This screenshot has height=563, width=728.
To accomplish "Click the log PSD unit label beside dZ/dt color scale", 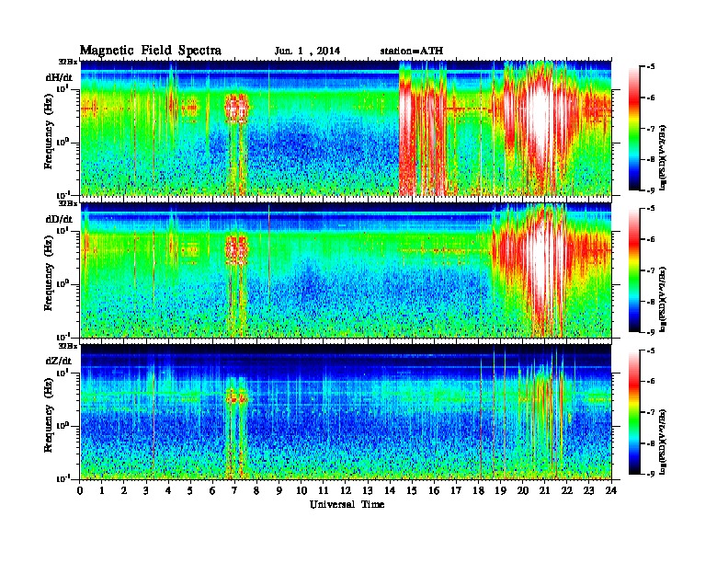I will [x=663, y=441].
